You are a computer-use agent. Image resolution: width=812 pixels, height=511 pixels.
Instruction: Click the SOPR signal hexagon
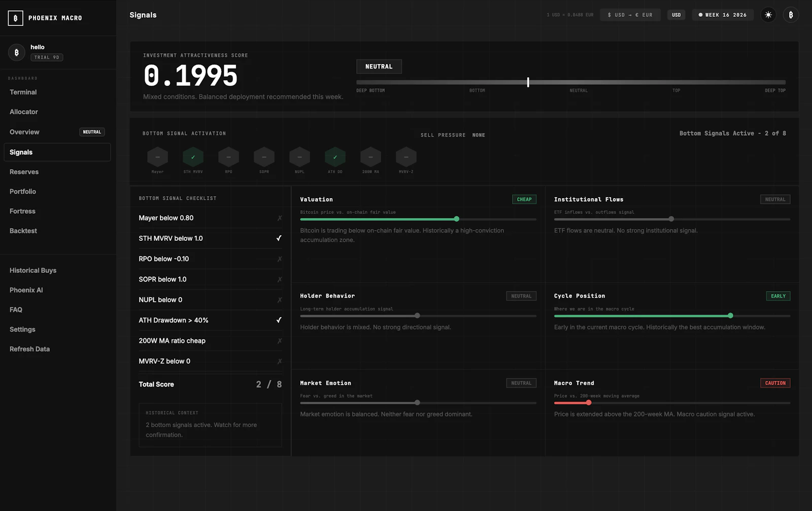pyautogui.click(x=264, y=157)
